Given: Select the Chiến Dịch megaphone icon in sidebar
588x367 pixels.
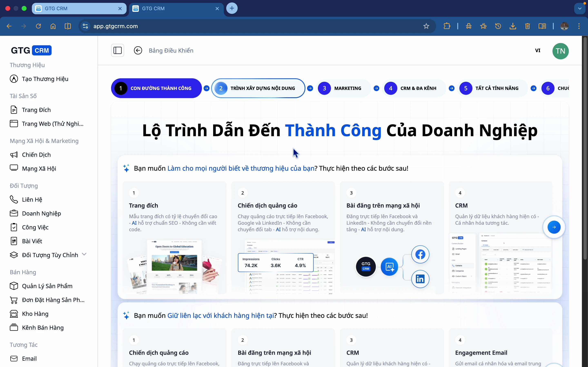Looking at the screenshot, I should [14, 155].
